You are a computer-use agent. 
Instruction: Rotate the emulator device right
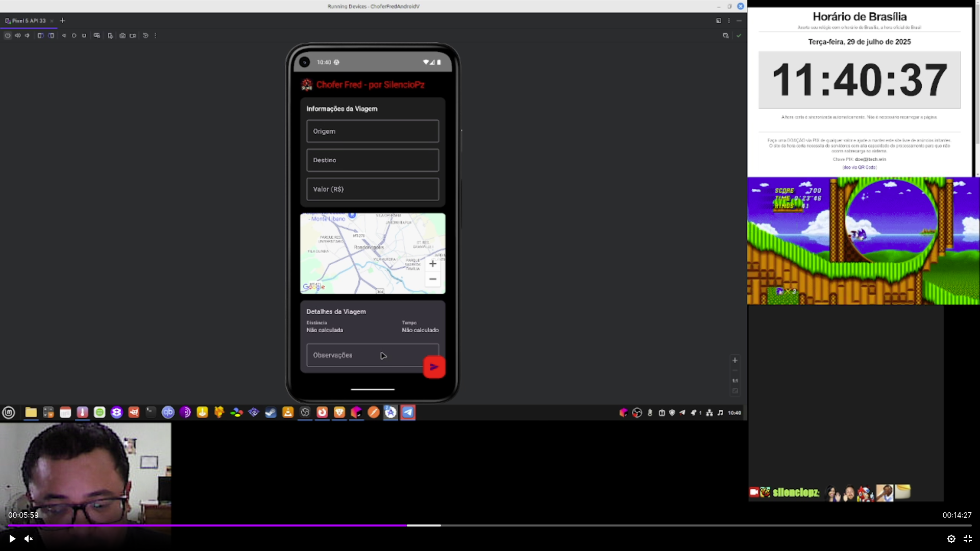tap(51, 36)
